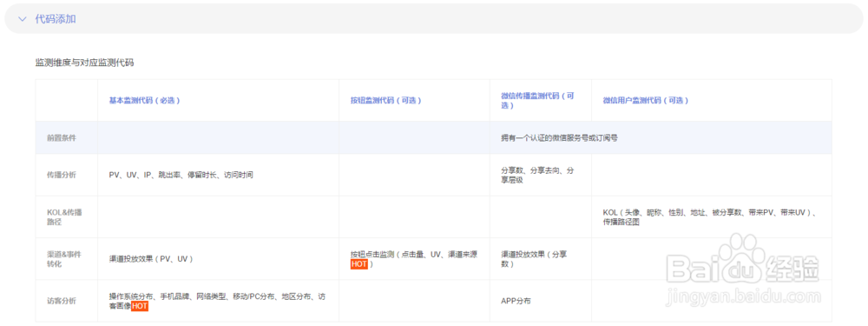Click the 代码添加 section title
Viewport: 868px width, 326px height.
(x=56, y=19)
